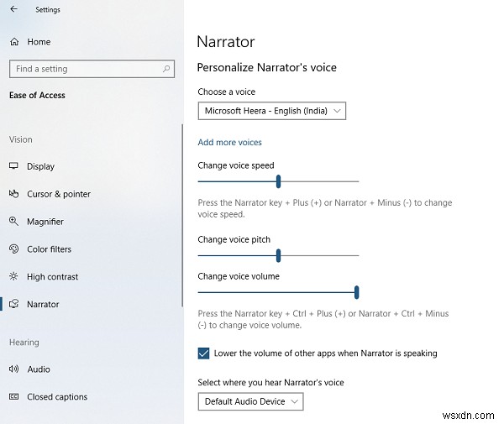Image resolution: width=504 pixels, height=424 pixels.
Task: Go to High contrast settings
Action: [x=52, y=277]
